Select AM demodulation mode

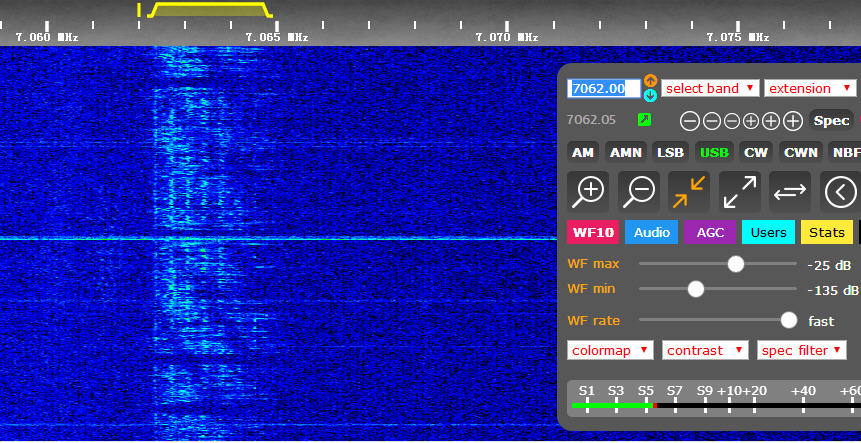583,152
